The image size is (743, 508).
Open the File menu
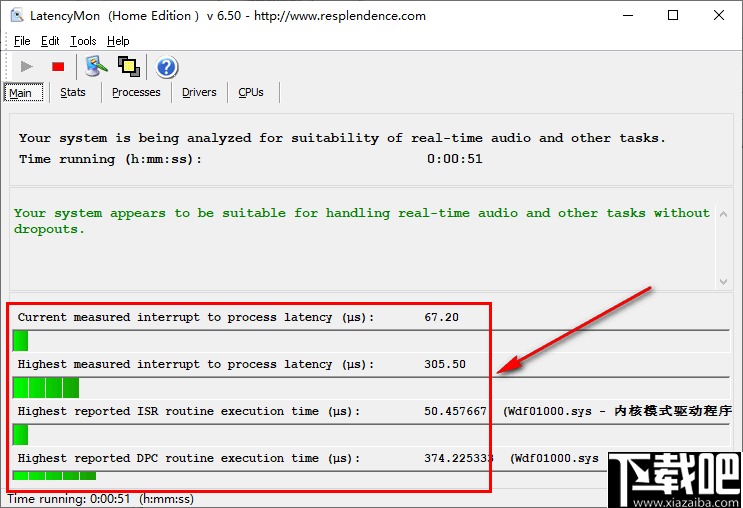tap(22, 41)
